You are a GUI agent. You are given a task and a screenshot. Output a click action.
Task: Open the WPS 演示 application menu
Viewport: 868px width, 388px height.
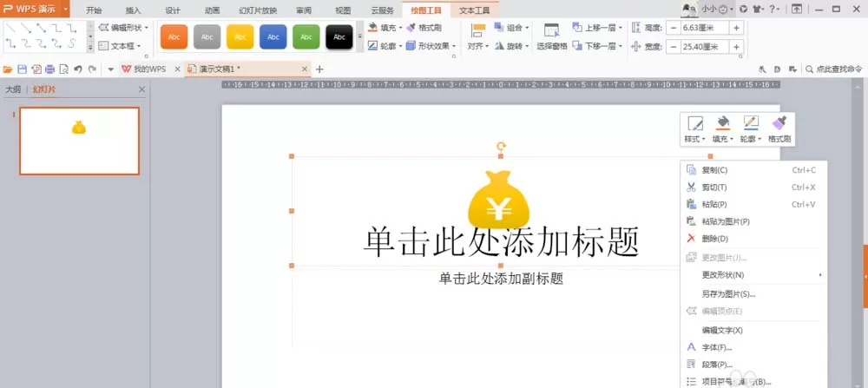click(x=36, y=9)
